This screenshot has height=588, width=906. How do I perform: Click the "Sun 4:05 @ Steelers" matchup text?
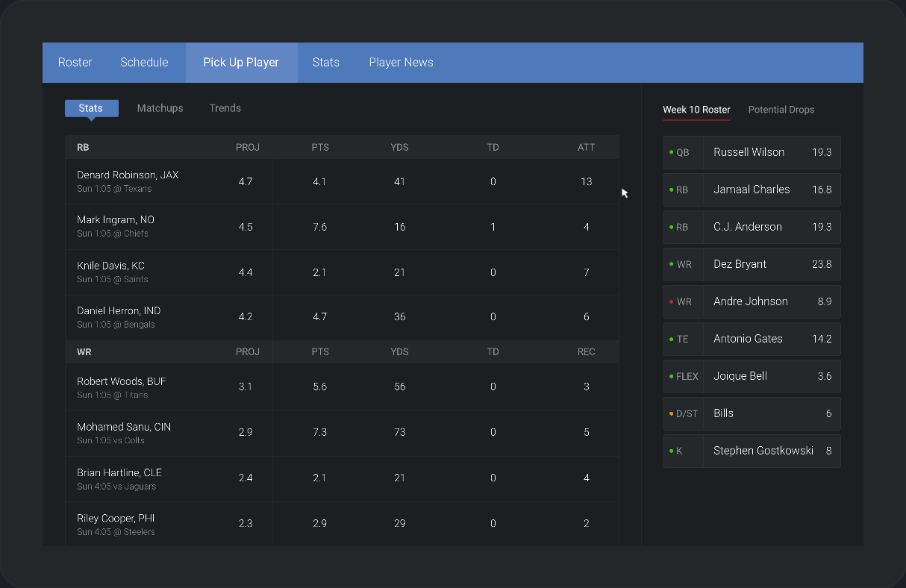[116, 532]
